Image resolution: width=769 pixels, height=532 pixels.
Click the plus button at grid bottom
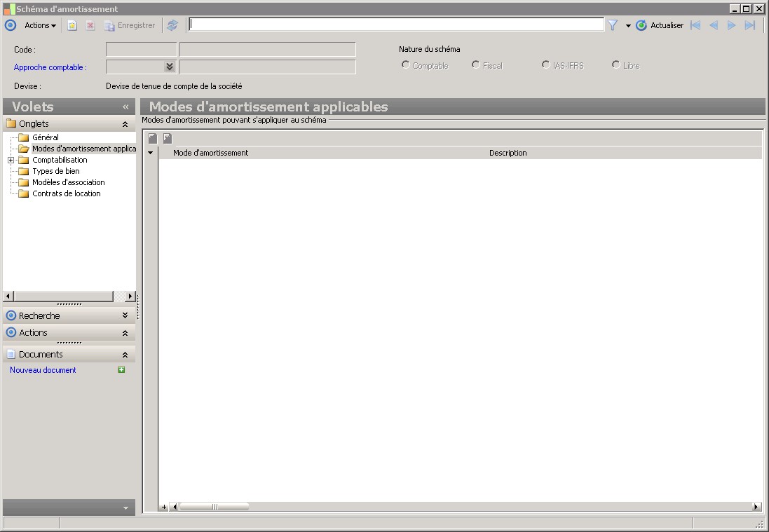click(164, 507)
